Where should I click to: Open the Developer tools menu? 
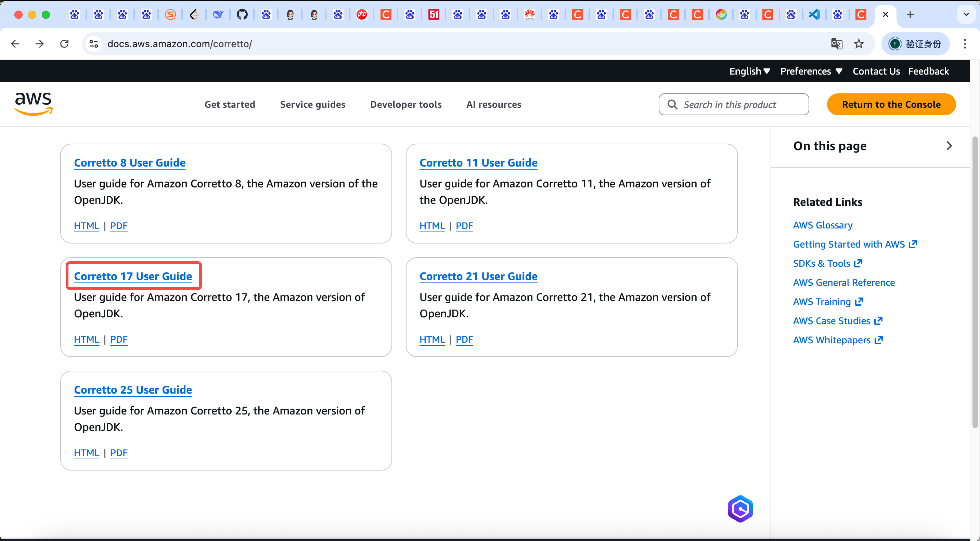[405, 104]
